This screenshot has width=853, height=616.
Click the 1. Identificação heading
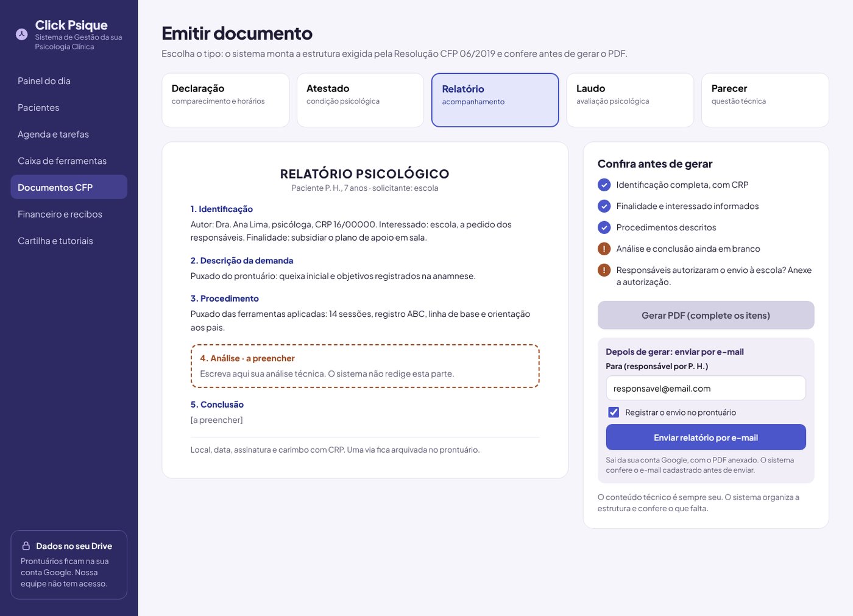coord(222,209)
